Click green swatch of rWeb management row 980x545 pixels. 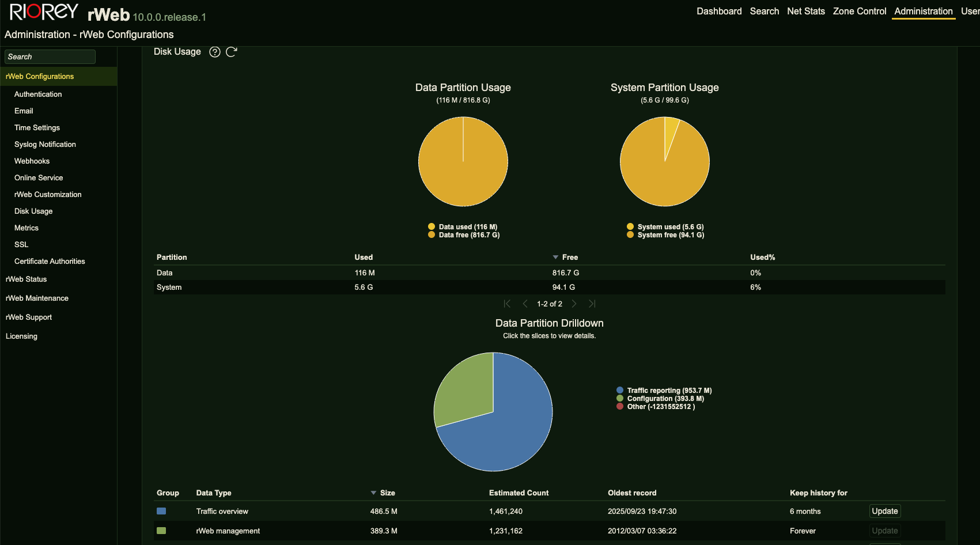161,531
